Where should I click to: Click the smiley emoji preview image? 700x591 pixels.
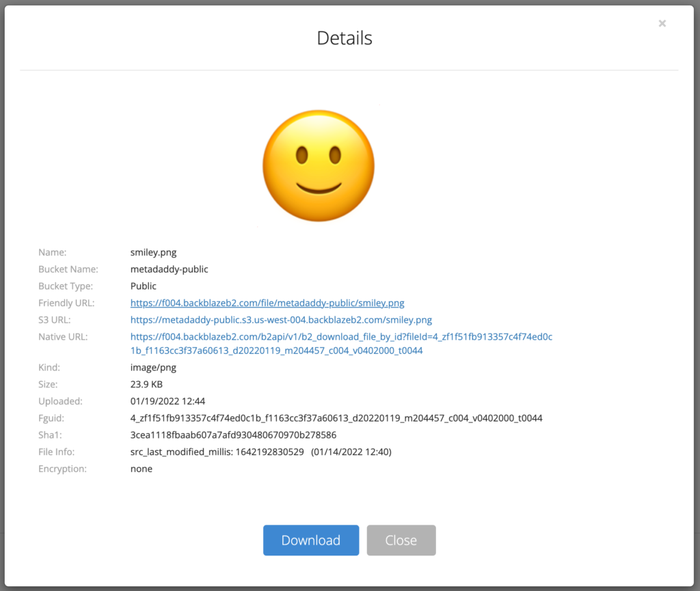[319, 165]
